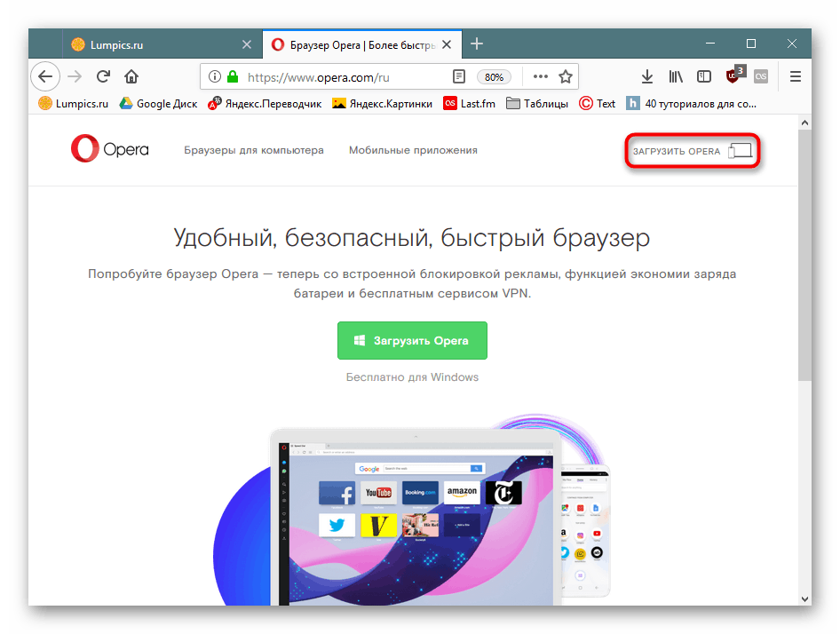Click the vertical scrollbar thumb

click(804, 255)
